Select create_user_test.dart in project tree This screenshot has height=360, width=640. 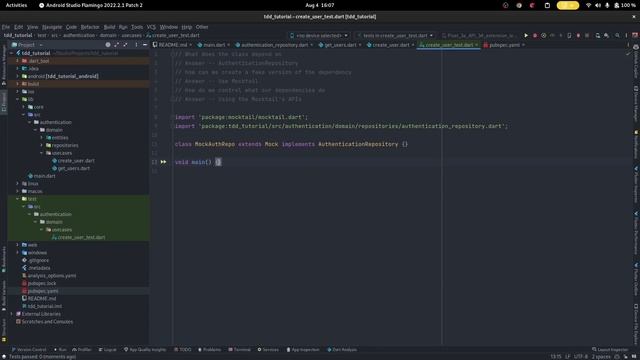81,237
